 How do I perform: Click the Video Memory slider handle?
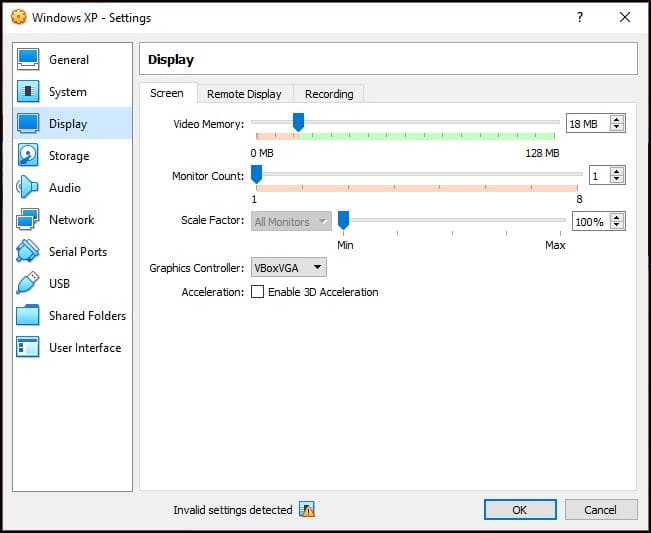pos(297,121)
